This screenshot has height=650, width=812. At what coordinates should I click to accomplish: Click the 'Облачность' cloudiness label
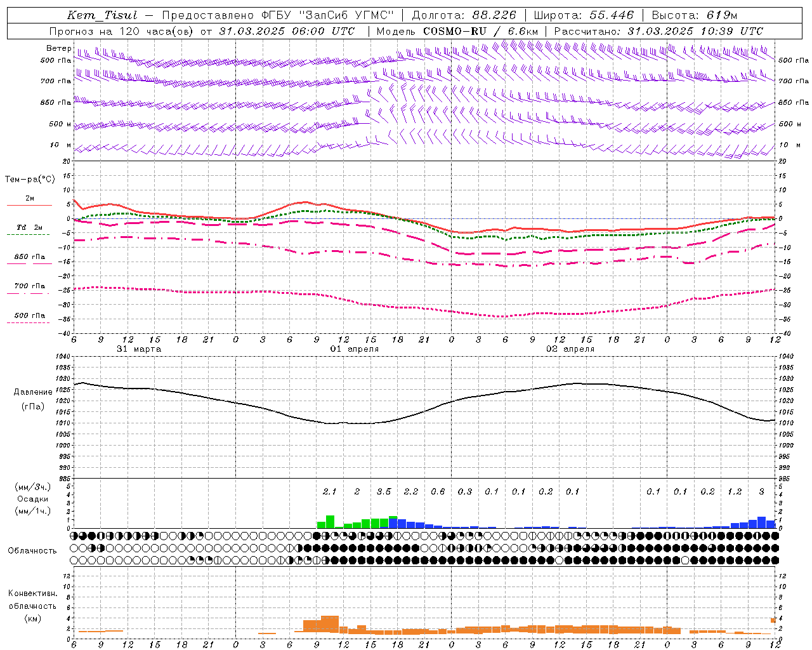pyautogui.click(x=32, y=550)
